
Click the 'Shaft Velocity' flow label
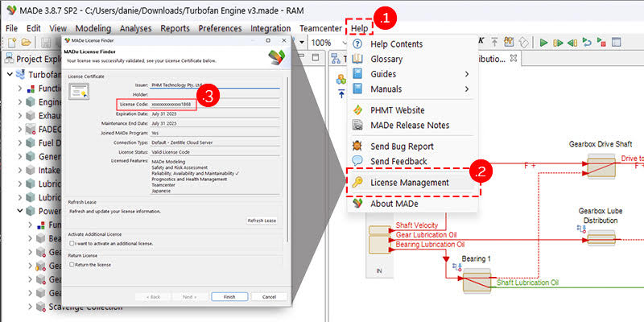click(417, 225)
